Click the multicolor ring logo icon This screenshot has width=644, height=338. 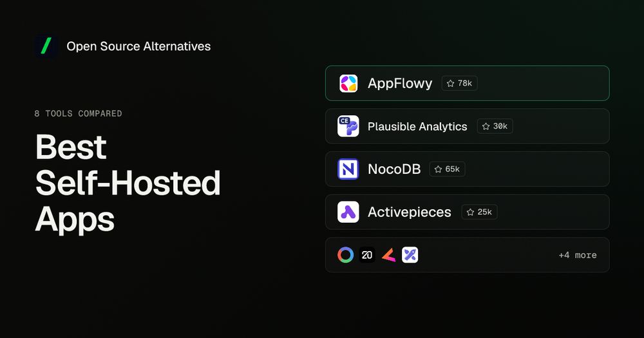tap(345, 255)
